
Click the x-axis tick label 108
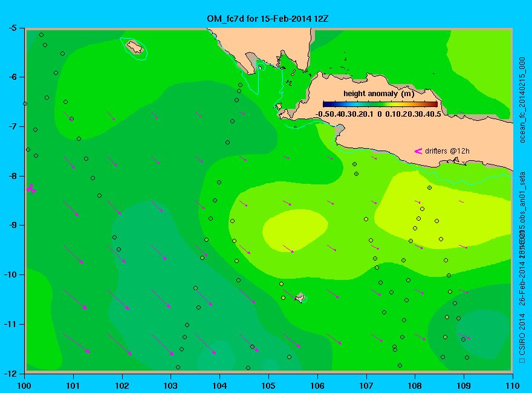click(415, 386)
